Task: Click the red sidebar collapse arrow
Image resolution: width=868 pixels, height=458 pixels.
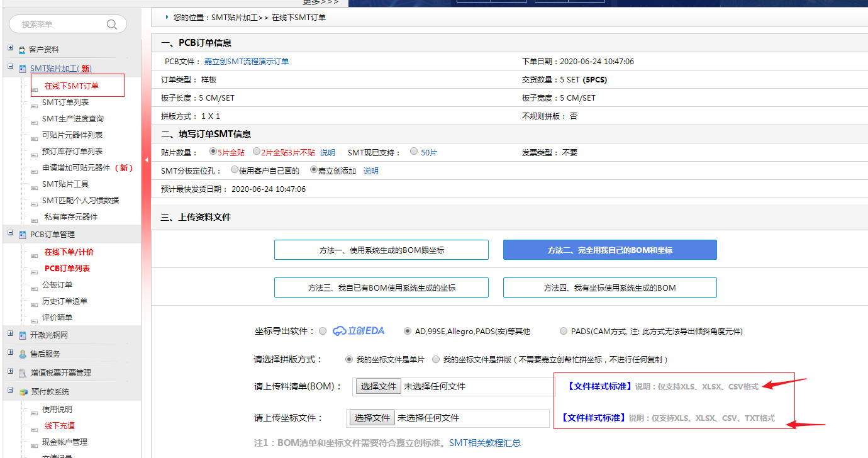Action: [147, 160]
